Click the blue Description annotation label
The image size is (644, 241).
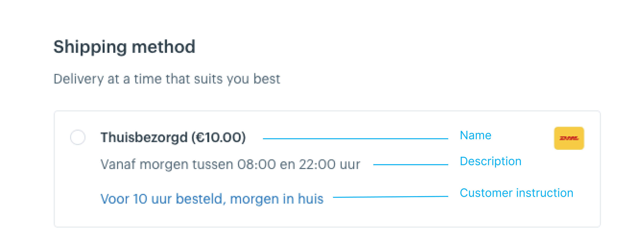pos(490,162)
